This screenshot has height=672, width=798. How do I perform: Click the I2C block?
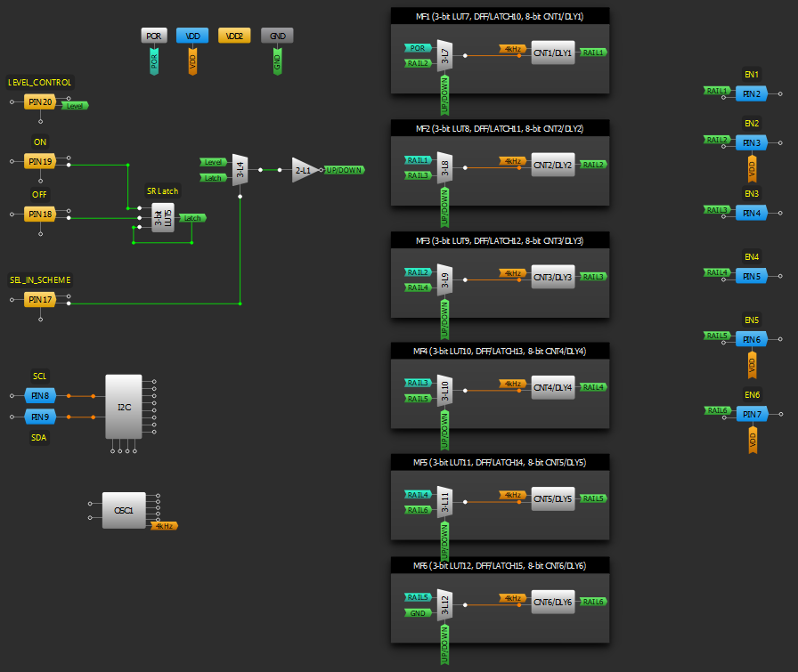tap(123, 406)
